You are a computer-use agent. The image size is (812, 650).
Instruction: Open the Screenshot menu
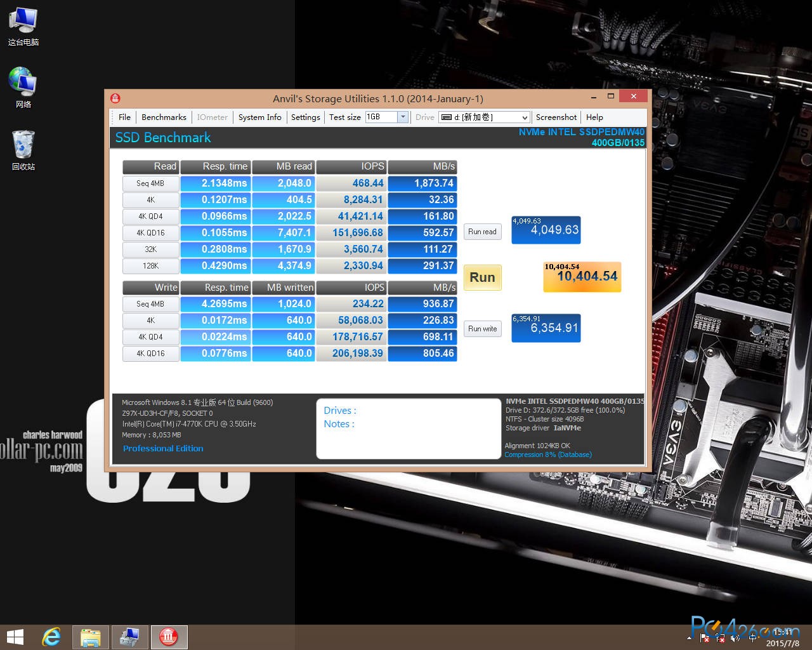click(x=556, y=117)
